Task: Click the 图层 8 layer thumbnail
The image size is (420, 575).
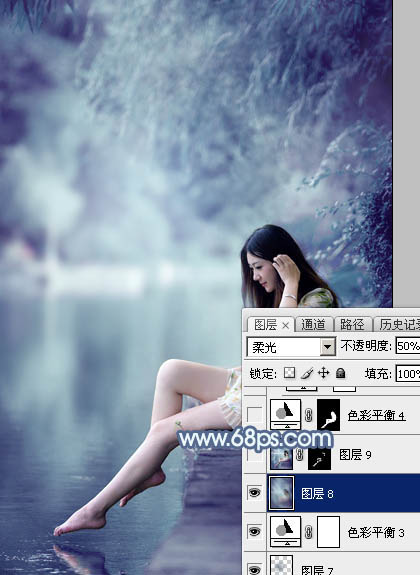Action: coord(282,493)
